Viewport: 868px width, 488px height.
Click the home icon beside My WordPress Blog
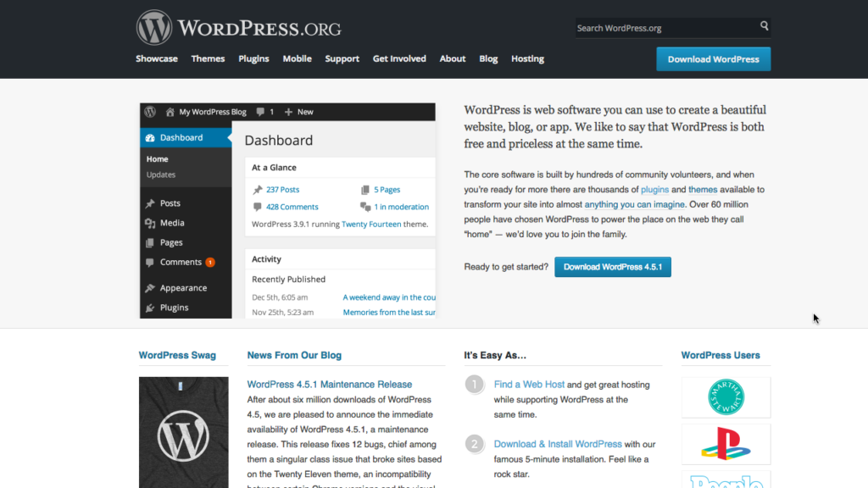click(170, 112)
